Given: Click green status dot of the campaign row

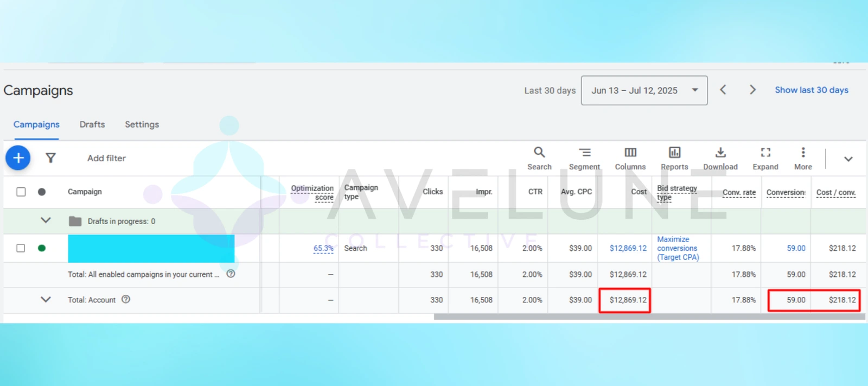Looking at the screenshot, I should coord(42,248).
